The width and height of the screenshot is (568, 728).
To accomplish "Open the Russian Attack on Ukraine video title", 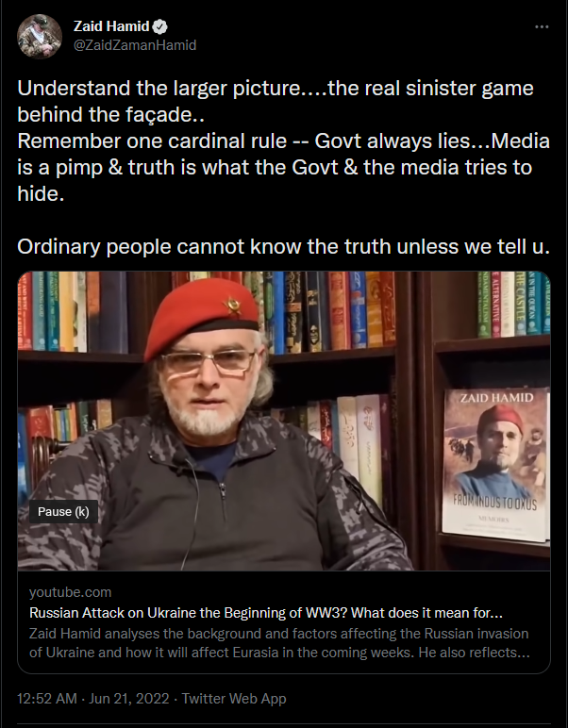I will point(266,613).
